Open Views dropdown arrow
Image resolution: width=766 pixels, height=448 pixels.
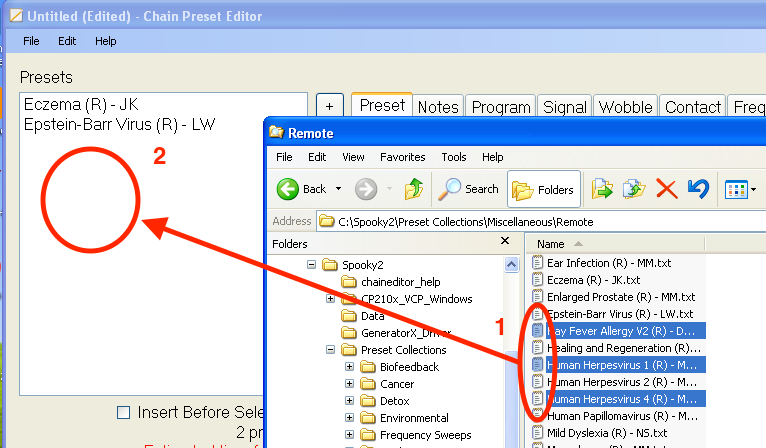click(x=753, y=190)
